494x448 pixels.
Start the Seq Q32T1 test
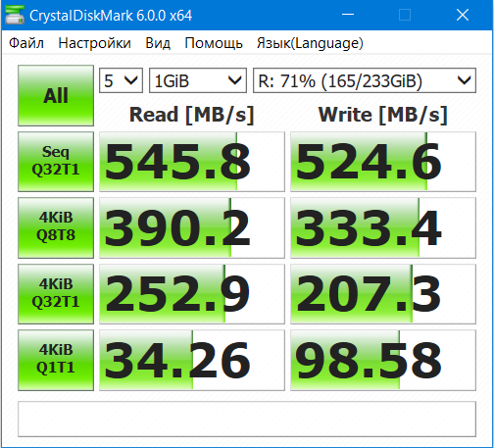56,162
